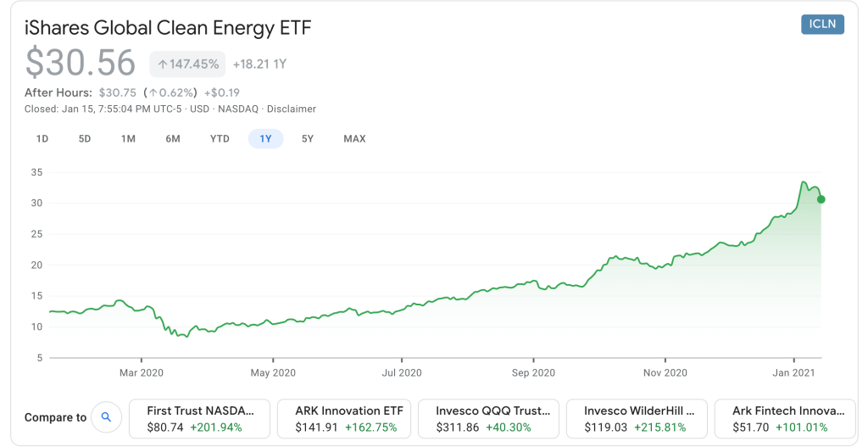This screenshot has height=447, width=868.
Task: Click the chart line near Mar 2020 dip
Action: (x=181, y=335)
